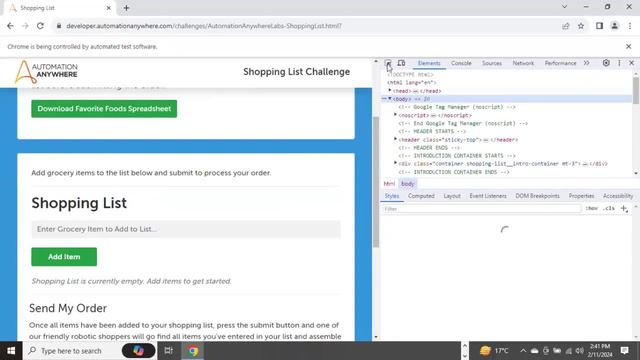The height and width of the screenshot is (360, 640).
Task: Open the tab search dropdown
Action: 564,7
